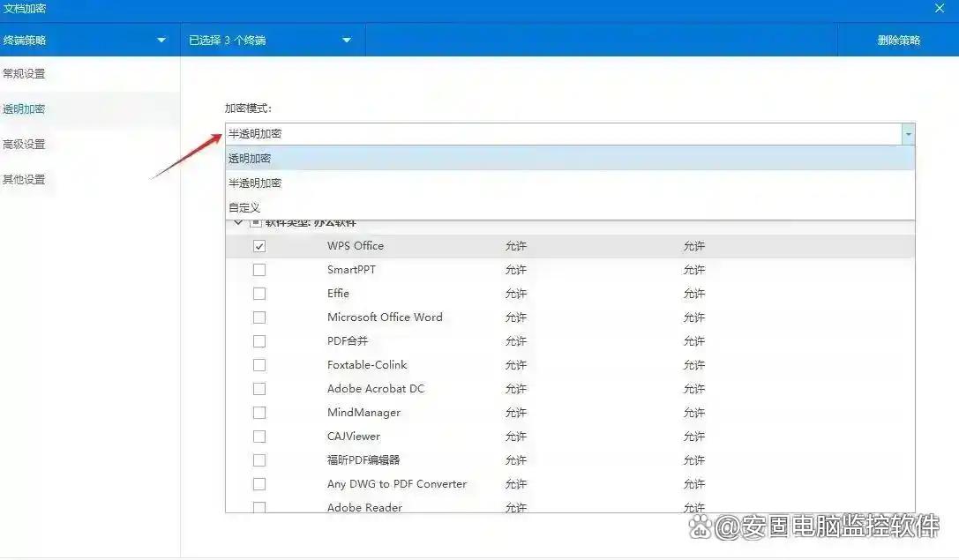Enable the CAJViewer checkbox

[x=259, y=437]
